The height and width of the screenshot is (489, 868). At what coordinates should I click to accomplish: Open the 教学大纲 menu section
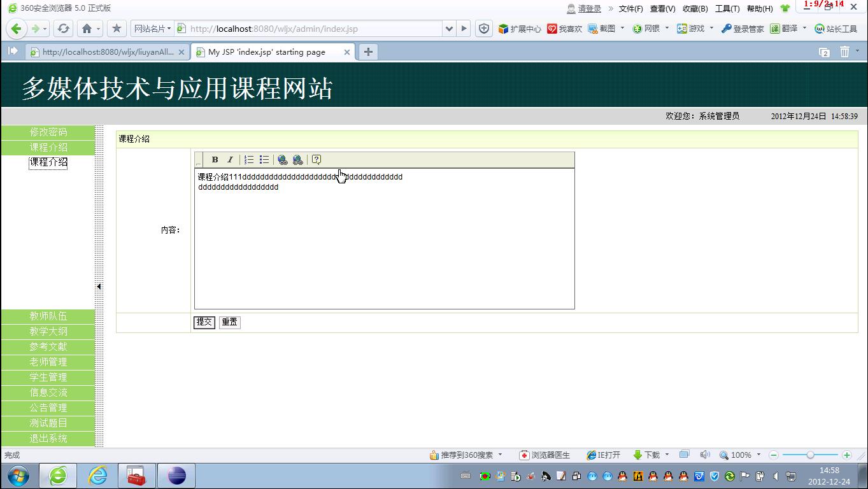coord(48,331)
